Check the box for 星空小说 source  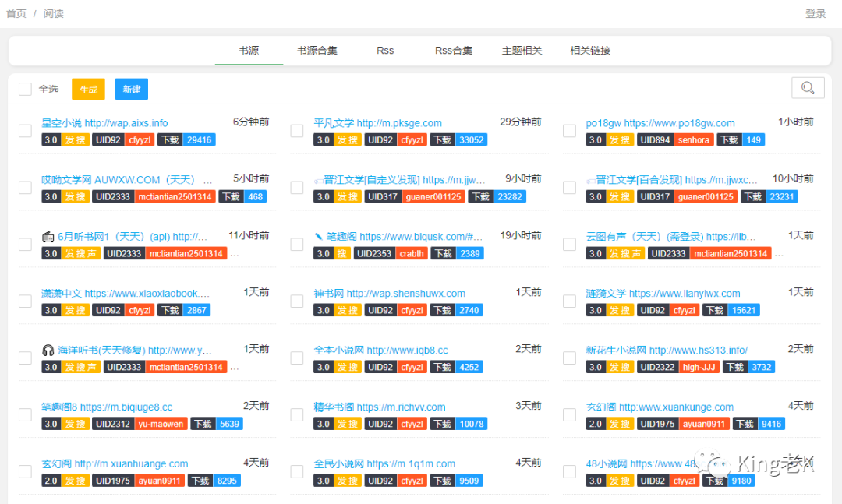(25, 131)
